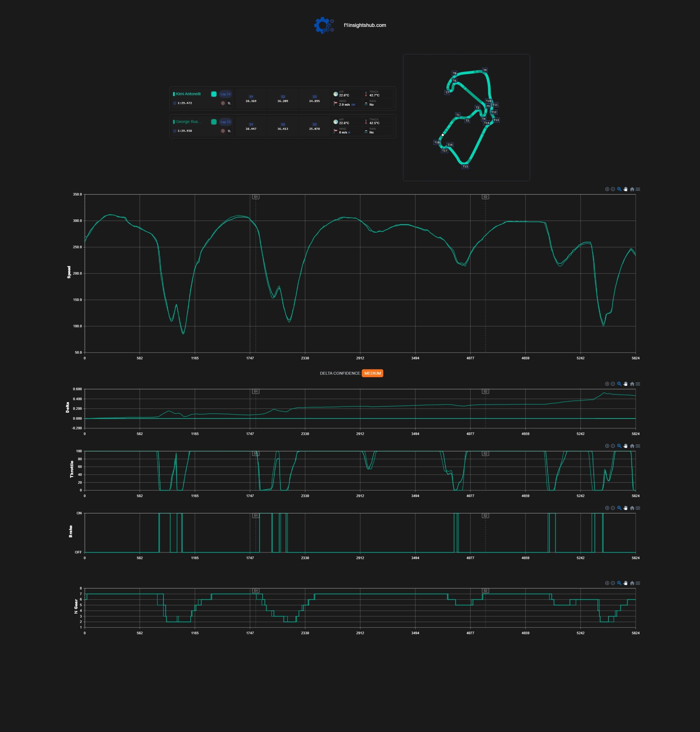The width and height of the screenshot is (700, 732).
Task: Reset zoom on the N Gear chart
Action: point(632,583)
